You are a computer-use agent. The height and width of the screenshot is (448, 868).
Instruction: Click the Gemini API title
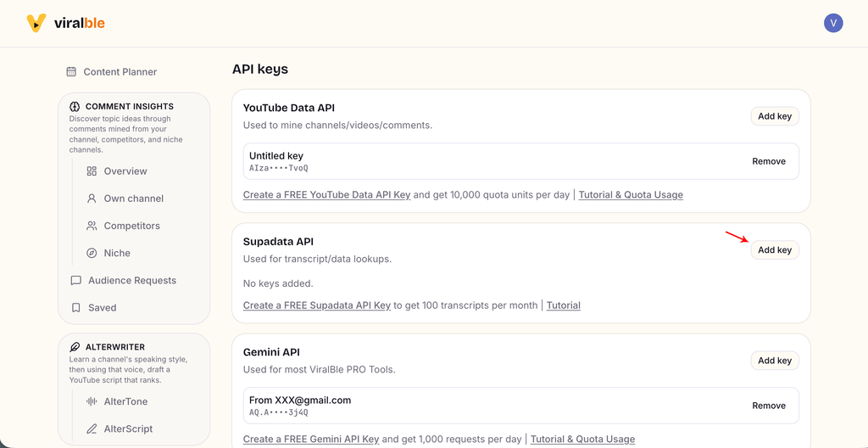point(271,352)
